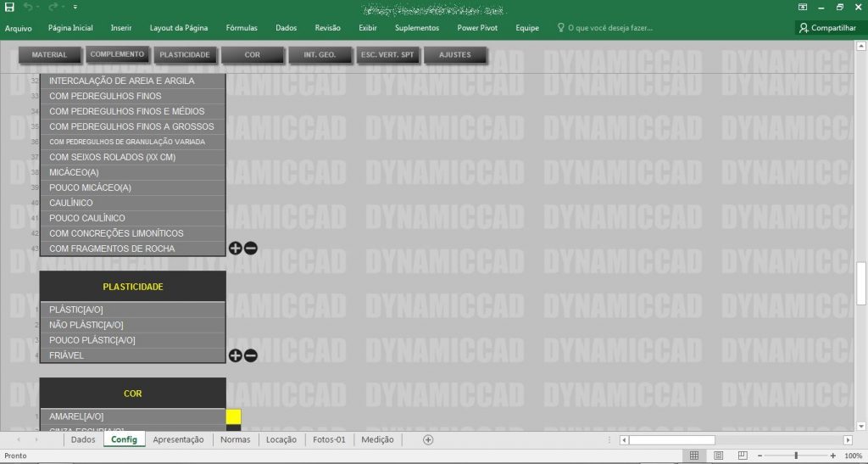Remove row with minus icon beside FRIÁVEL

coord(251,355)
